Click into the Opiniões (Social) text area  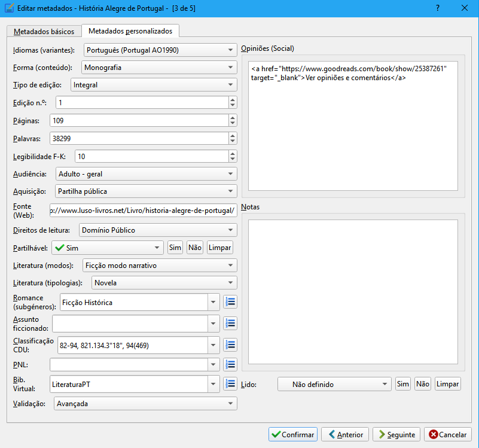click(353, 126)
